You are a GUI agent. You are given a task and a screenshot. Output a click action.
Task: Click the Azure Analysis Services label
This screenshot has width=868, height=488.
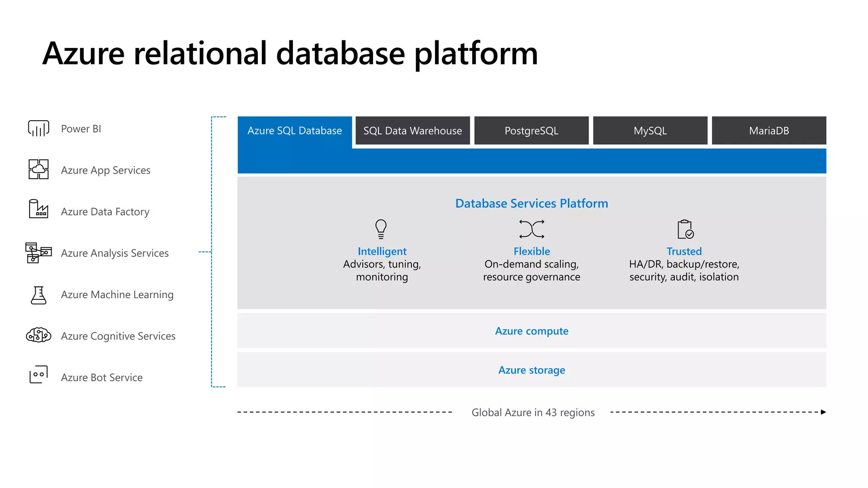click(x=115, y=253)
